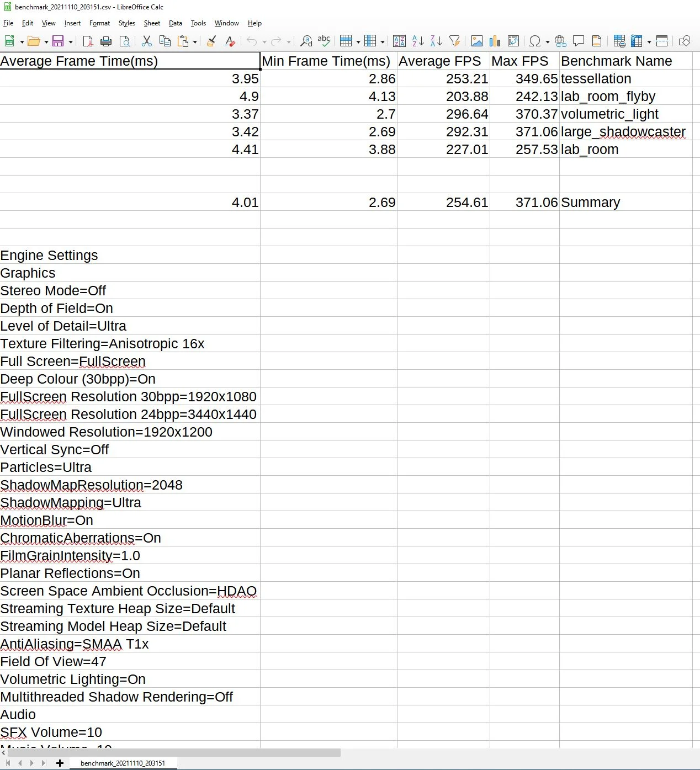Expand the Paste options dropdown arrow

(195, 42)
